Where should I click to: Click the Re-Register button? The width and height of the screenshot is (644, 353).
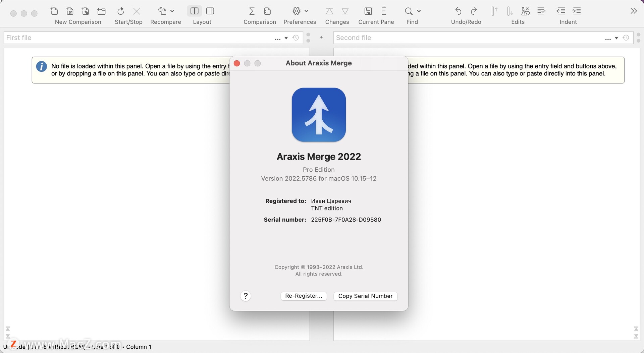click(x=304, y=296)
